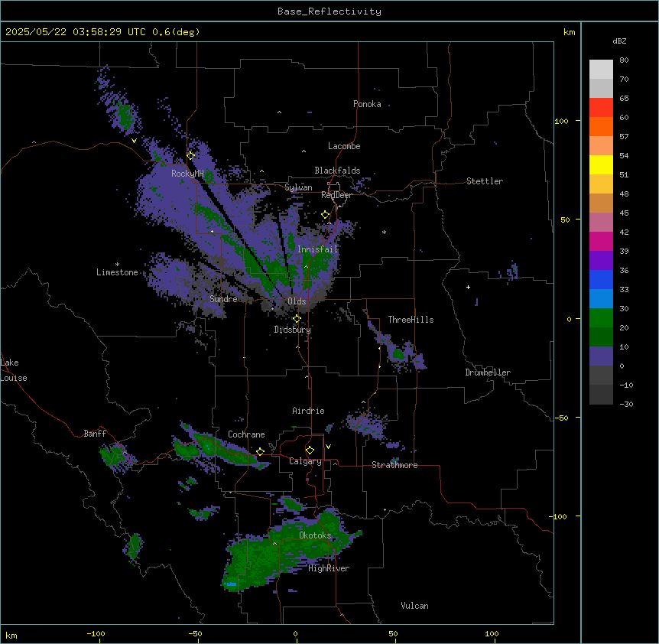Click the yellow diamond marker above Calgary label
This screenshot has height=644, width=659.
[x=310, y=450]
